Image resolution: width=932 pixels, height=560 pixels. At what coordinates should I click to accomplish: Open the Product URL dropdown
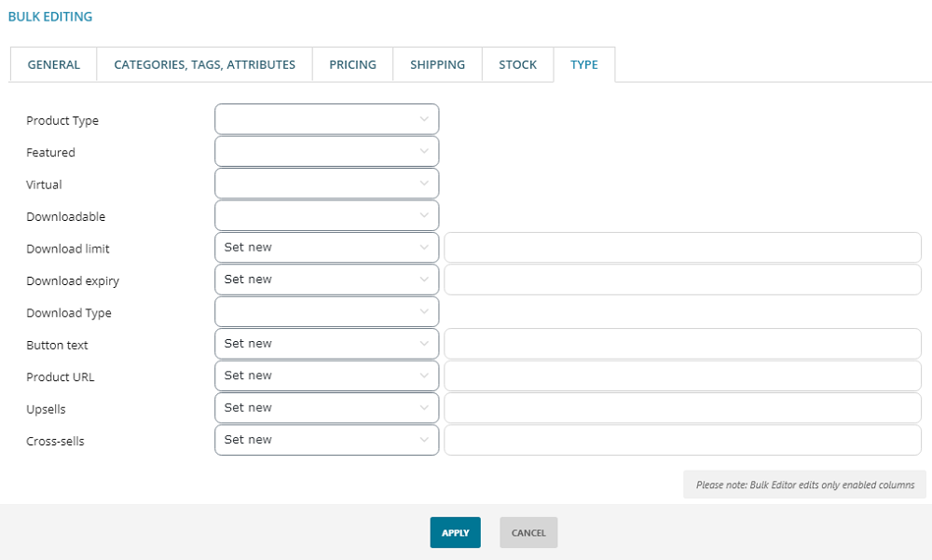[326, 376]
